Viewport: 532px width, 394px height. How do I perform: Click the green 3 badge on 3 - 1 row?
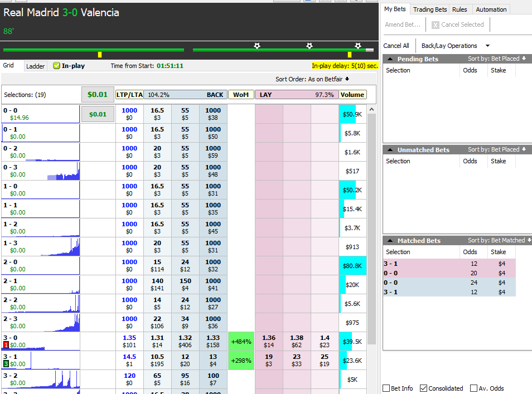[x=6, y=364]
